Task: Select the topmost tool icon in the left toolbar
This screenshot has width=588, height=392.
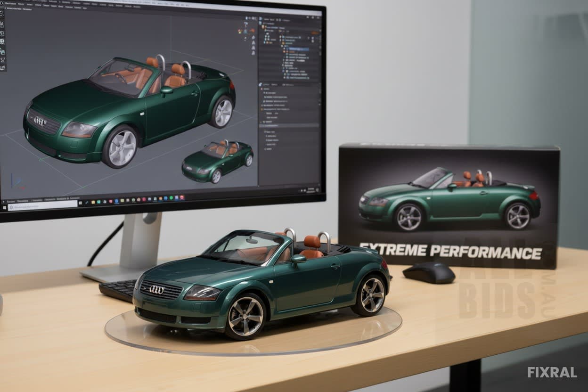Action: click(2, 14)
